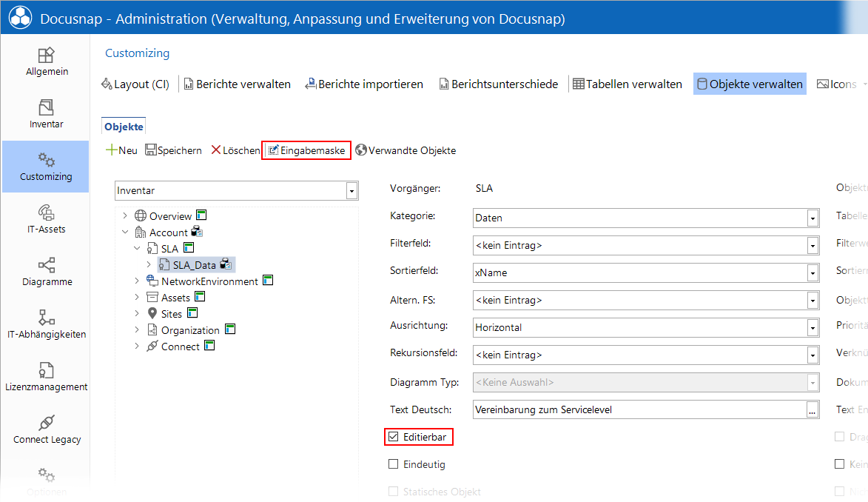Click the database icon next to Account
Screen dimensions: 868x502
click(197, 231)
